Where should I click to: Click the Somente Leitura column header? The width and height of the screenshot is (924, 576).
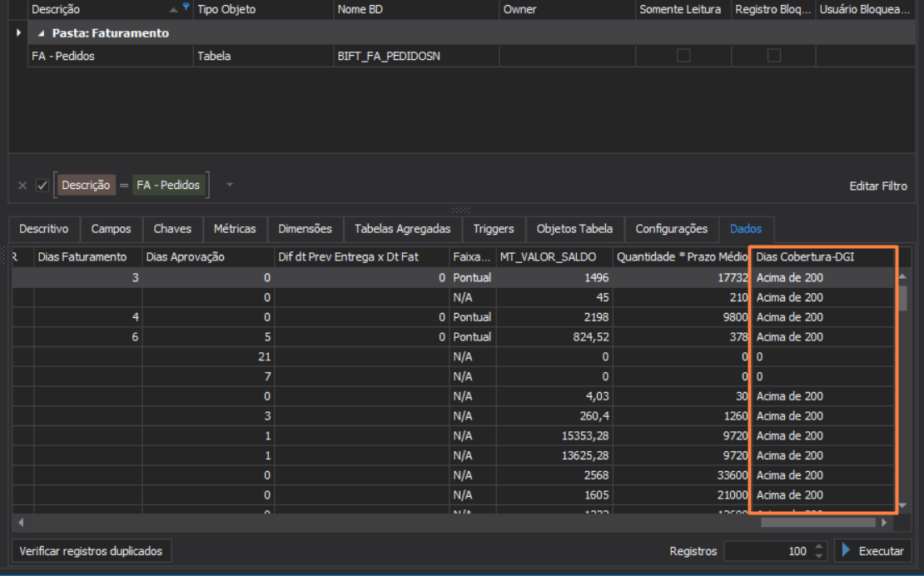[683, 9]
